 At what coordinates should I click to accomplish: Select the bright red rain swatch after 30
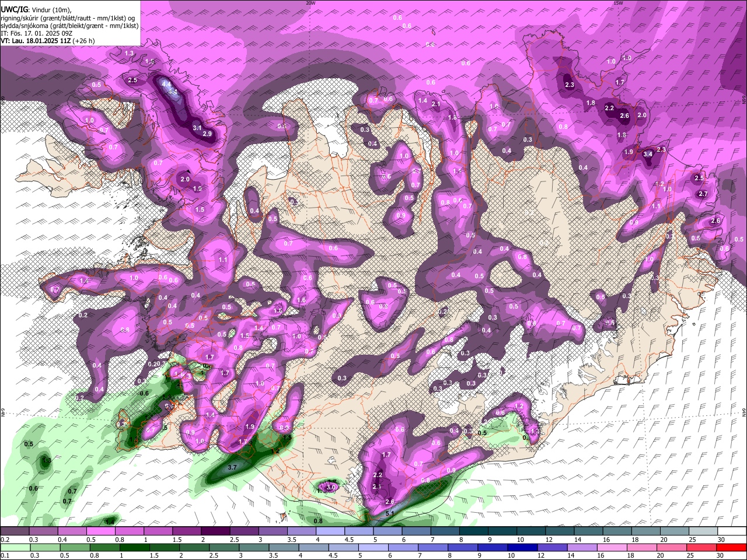click(732, 548)
